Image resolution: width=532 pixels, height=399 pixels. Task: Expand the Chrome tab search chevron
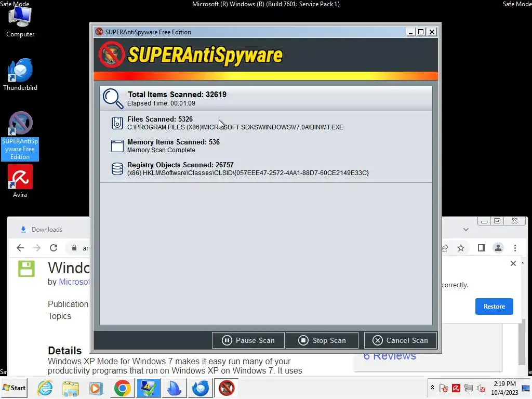point(466,230)
